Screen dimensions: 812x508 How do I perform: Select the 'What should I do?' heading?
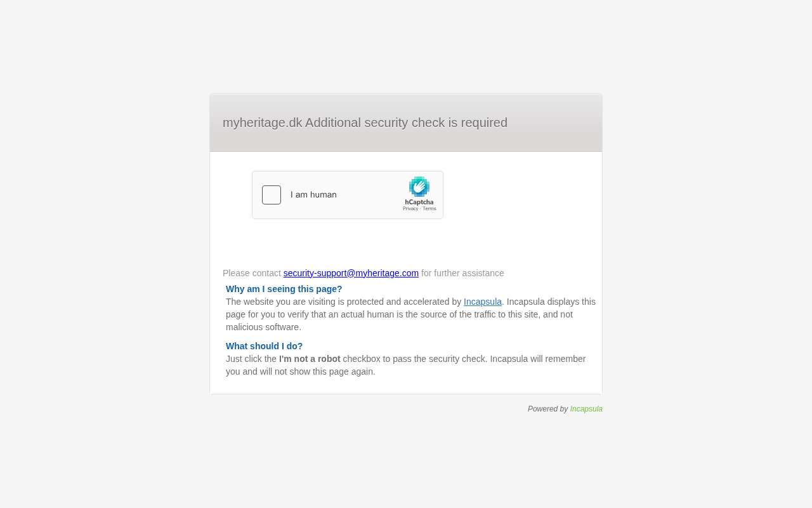(264, 346)
